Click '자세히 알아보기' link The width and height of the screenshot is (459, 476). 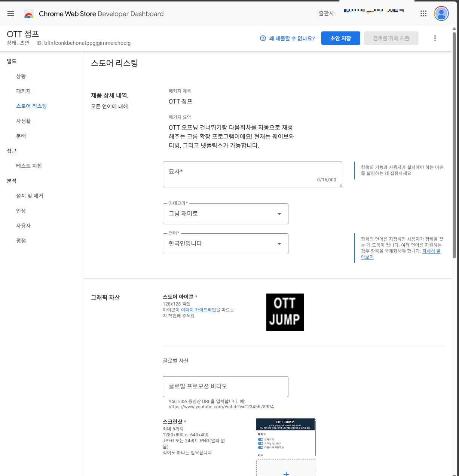pyautogui.click(x=401, y=254)
